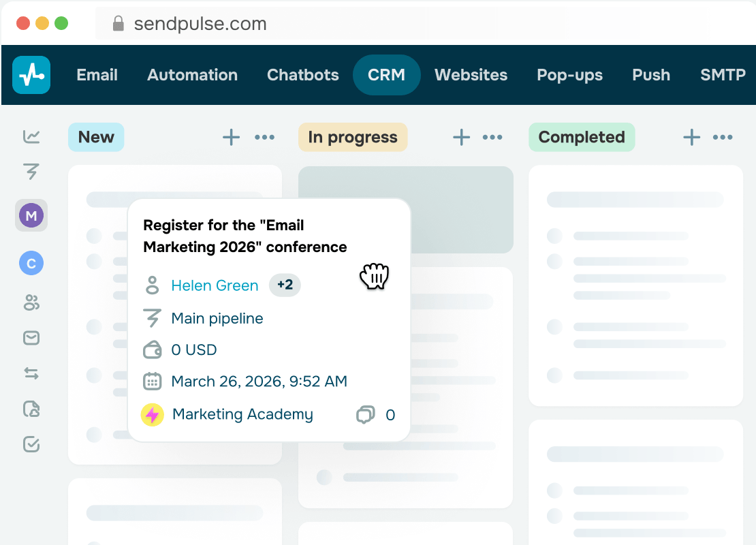Expand the +2 contacts badge on the card
Screen dimensions: 756x545
[x=285, y=285]
